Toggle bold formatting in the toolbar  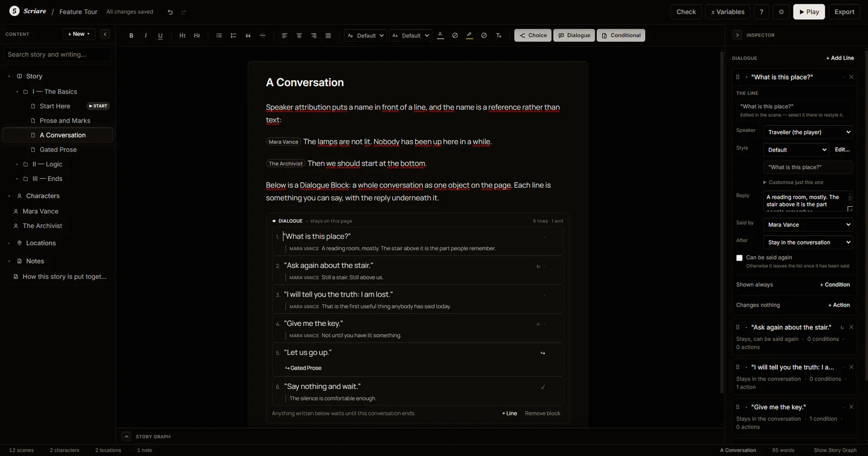point(131,35)
